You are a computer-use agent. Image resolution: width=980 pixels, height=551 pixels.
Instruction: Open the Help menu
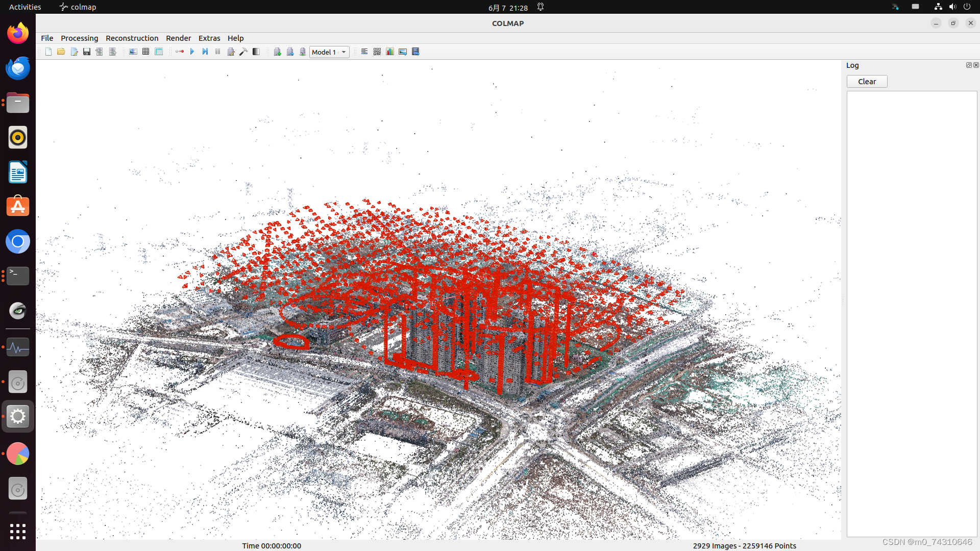coord(235,38)
